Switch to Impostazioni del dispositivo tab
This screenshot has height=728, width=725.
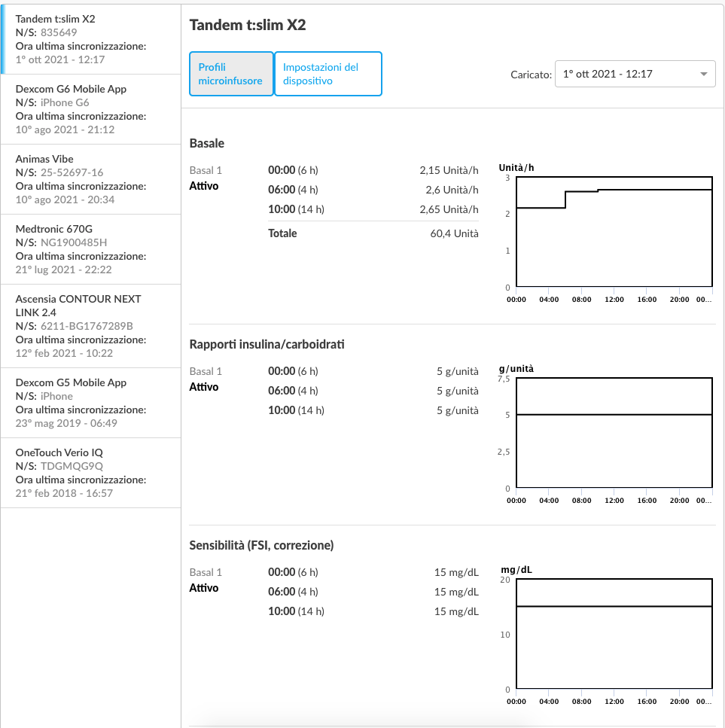[x=328, y=74]
